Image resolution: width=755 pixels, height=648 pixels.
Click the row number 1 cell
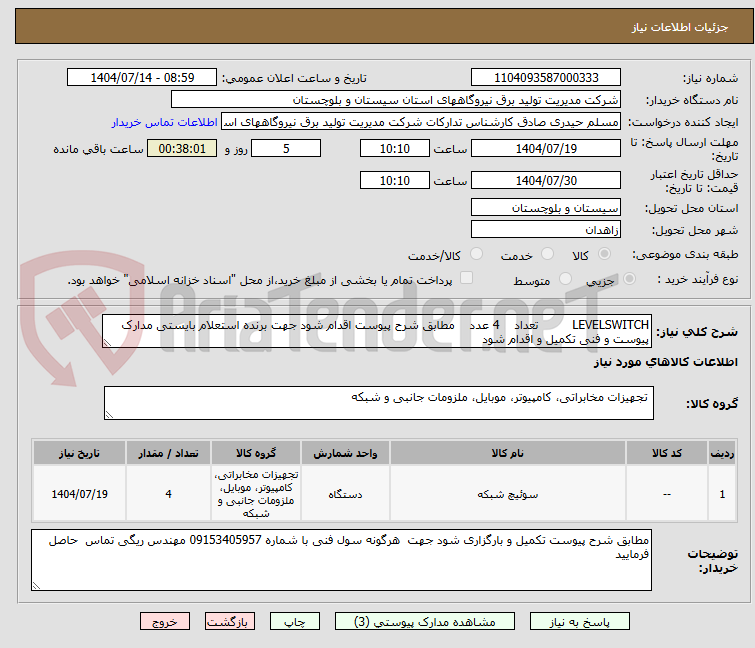click(x=722, y=494)
